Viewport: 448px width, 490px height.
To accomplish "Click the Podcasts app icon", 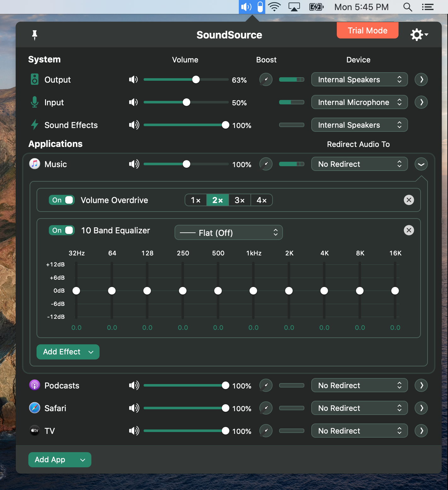I will [x=35, y=385].
